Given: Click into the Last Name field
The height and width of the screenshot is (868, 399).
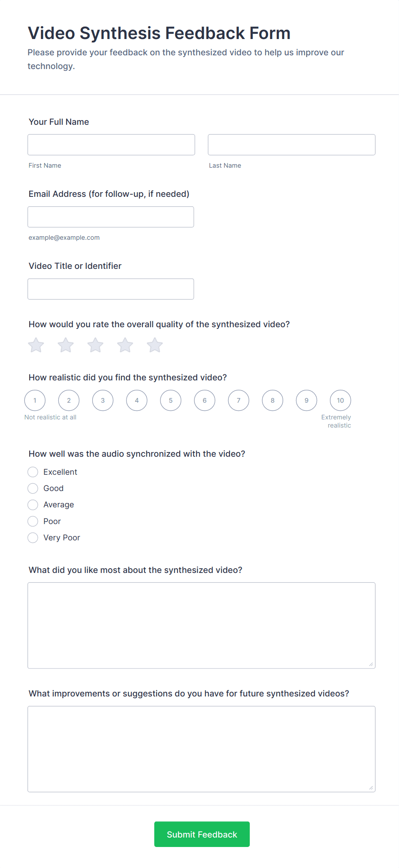Looking at the screenshot, I should tap(291, 145).
